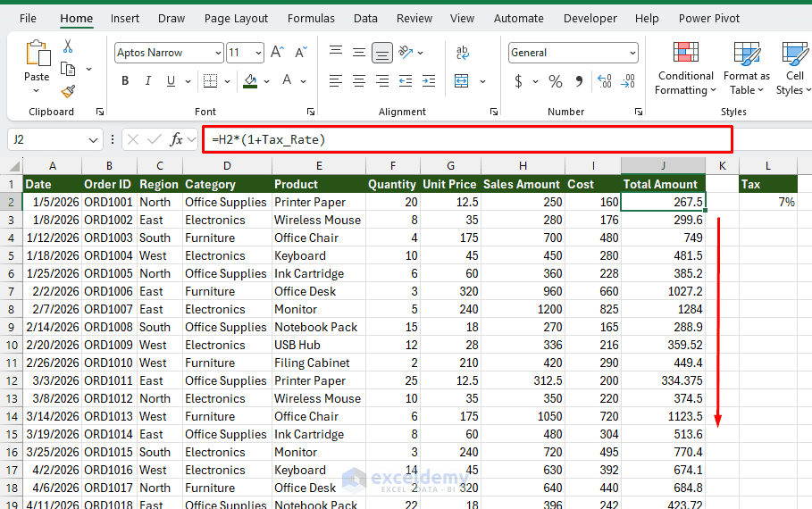Screen dimensions: 812x509
Task: Expand the Underline style arrow
Action: 188,81
